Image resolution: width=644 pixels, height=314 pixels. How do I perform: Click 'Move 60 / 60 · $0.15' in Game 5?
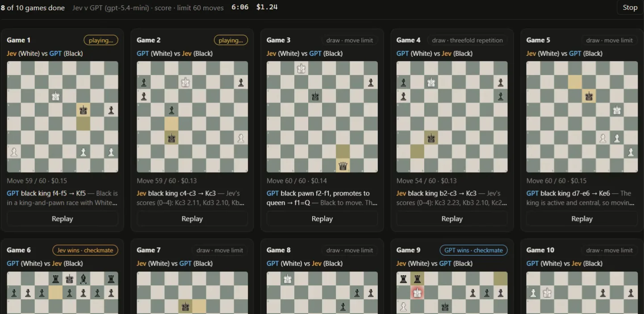(x=556, y=181)
